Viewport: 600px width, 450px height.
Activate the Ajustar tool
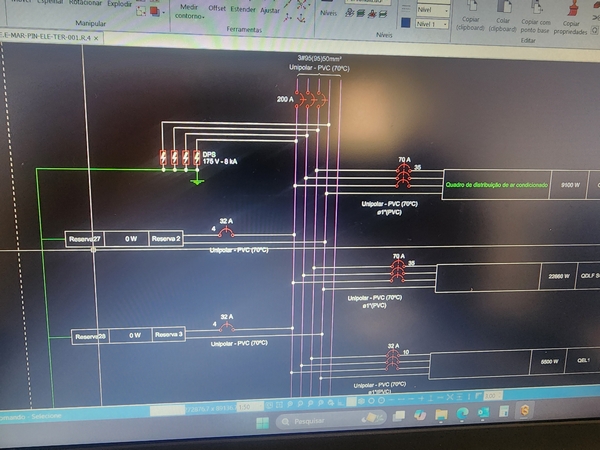click(270, 8)
